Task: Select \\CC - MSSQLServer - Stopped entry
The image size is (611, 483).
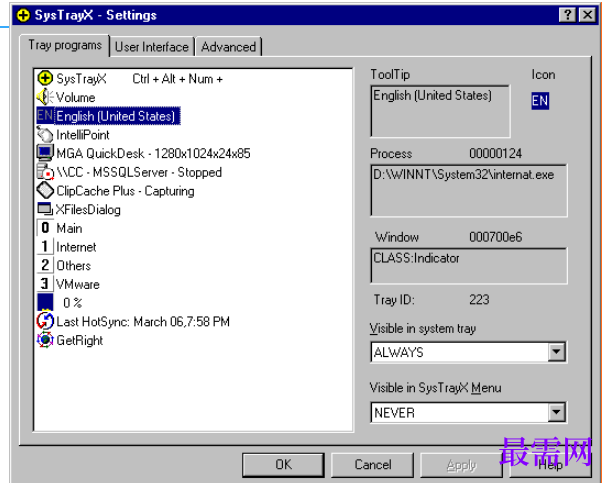Action: click(139, 172)
